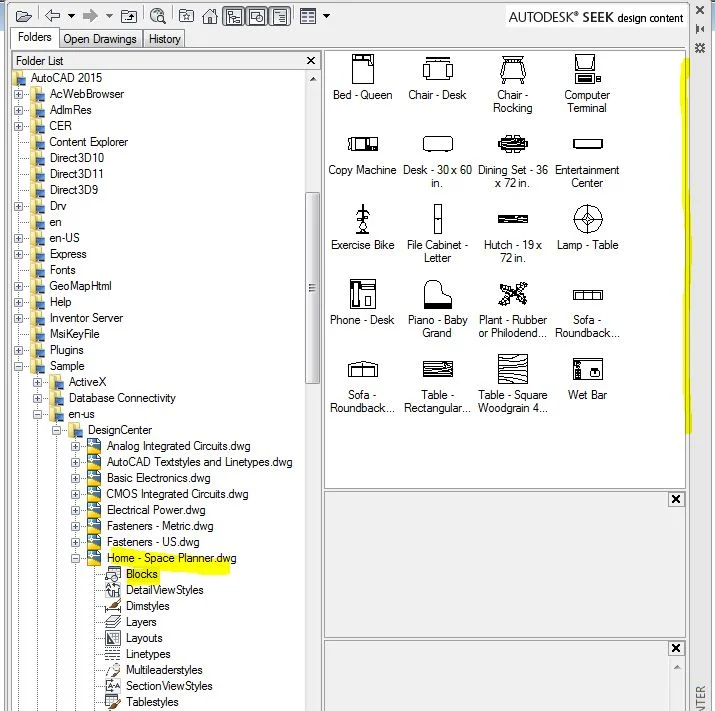The height and width of the screenshot is (711, 715).
Task: Select the Entertainment Center block
Action: [587, 162]
